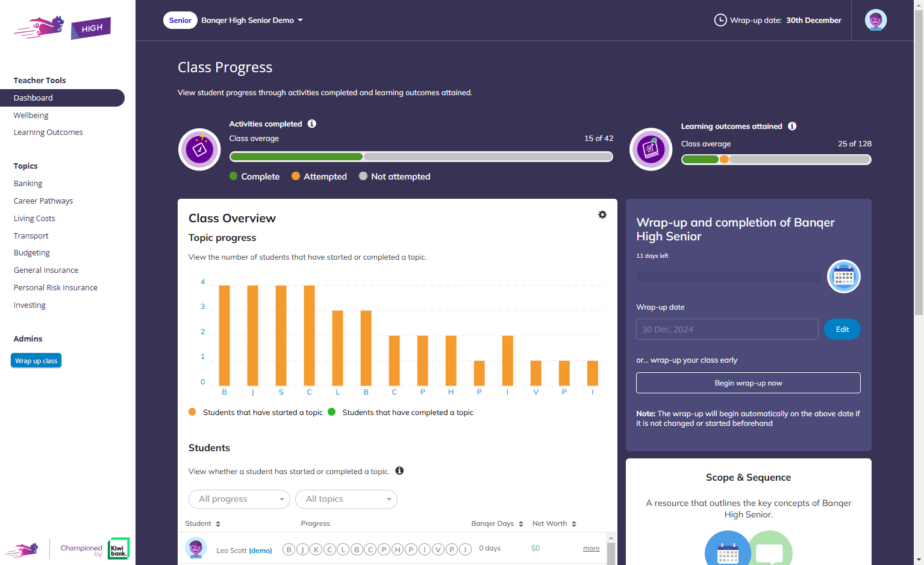
Task: Navigate to Career Pathways topic
Action: pyautogui.click(x=43, y=201)
